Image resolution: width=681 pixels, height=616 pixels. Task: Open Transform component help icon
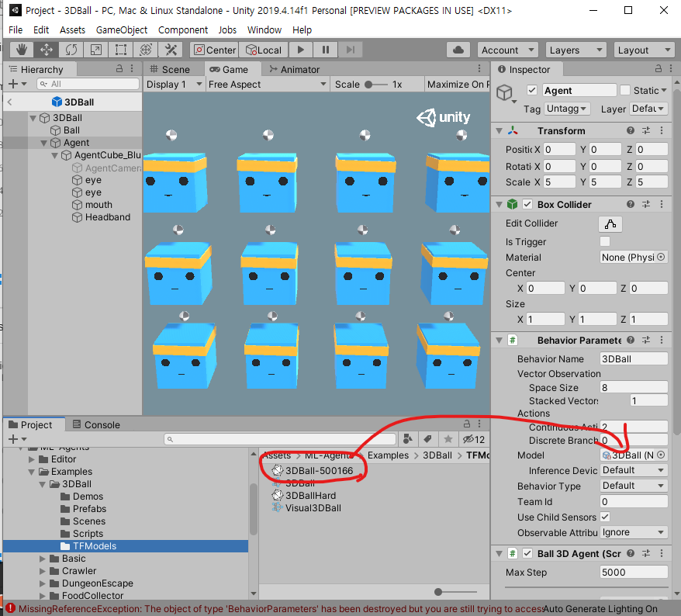(631, 131)
